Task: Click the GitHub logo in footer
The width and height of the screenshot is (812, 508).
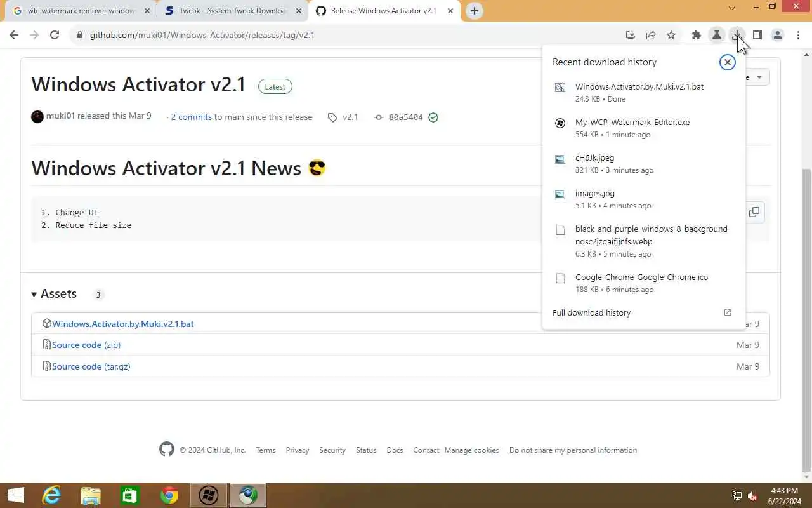Action: 166,450
